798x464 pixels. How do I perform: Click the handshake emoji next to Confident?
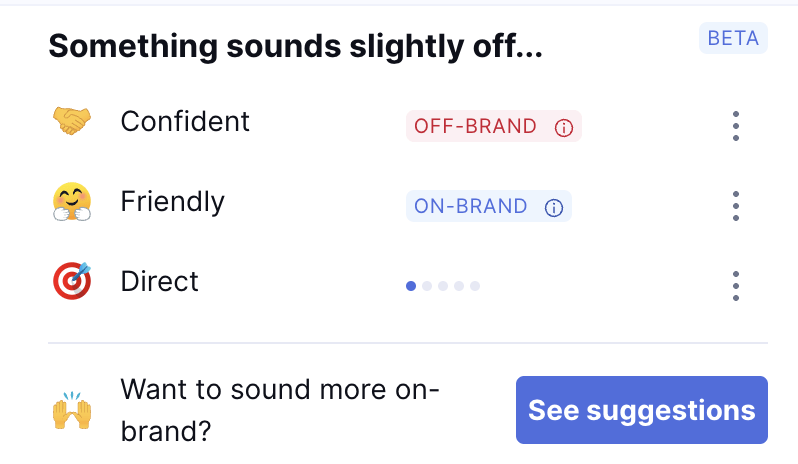72,121
